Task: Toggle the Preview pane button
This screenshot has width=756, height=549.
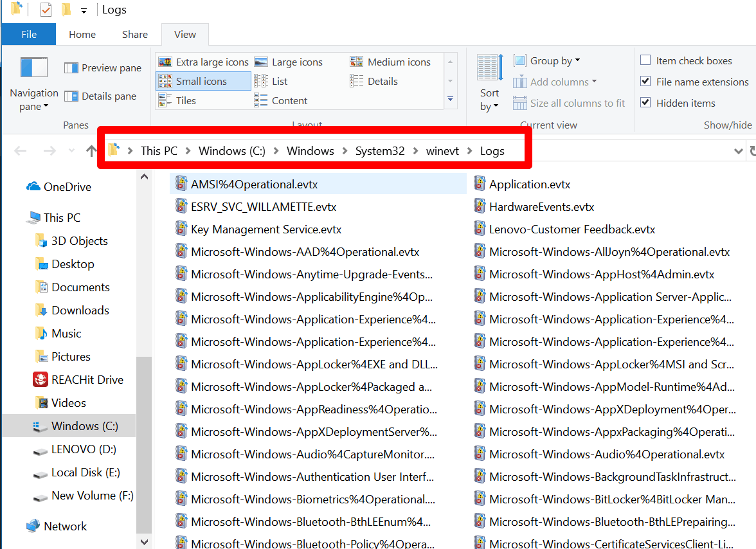Action: click(x=103, y=68)
